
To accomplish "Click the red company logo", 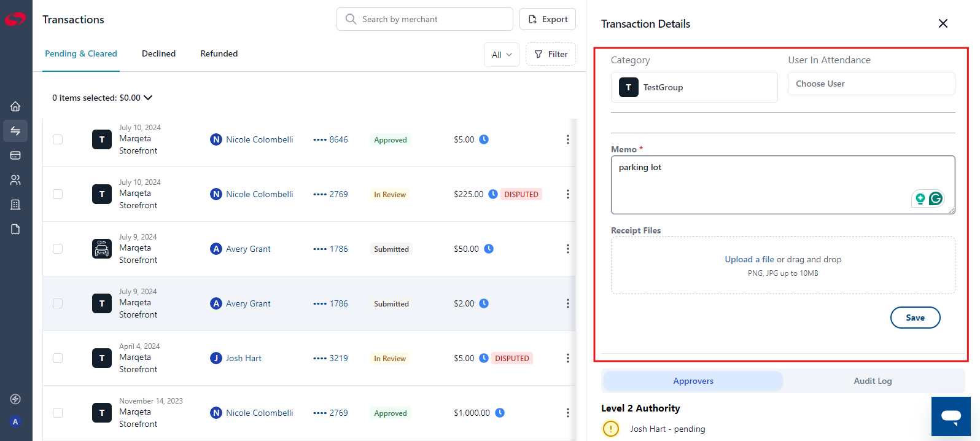I will point(15,19).
